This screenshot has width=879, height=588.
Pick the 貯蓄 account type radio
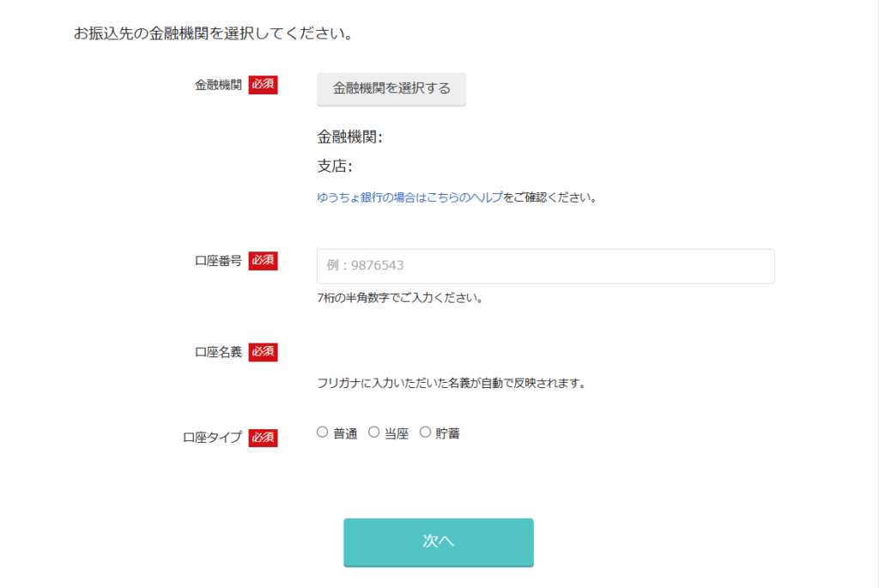[x=426, y=433]
